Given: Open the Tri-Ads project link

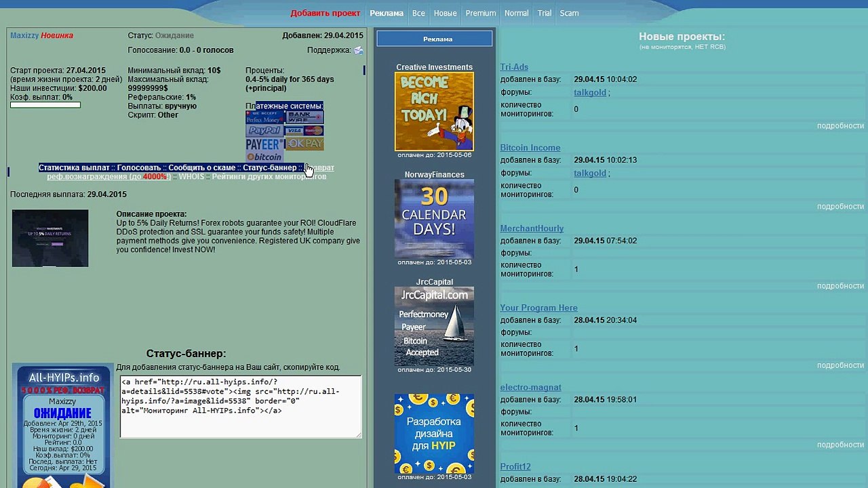Looking at the screenshot, I should pyautogui.click(x=514, y=67).
